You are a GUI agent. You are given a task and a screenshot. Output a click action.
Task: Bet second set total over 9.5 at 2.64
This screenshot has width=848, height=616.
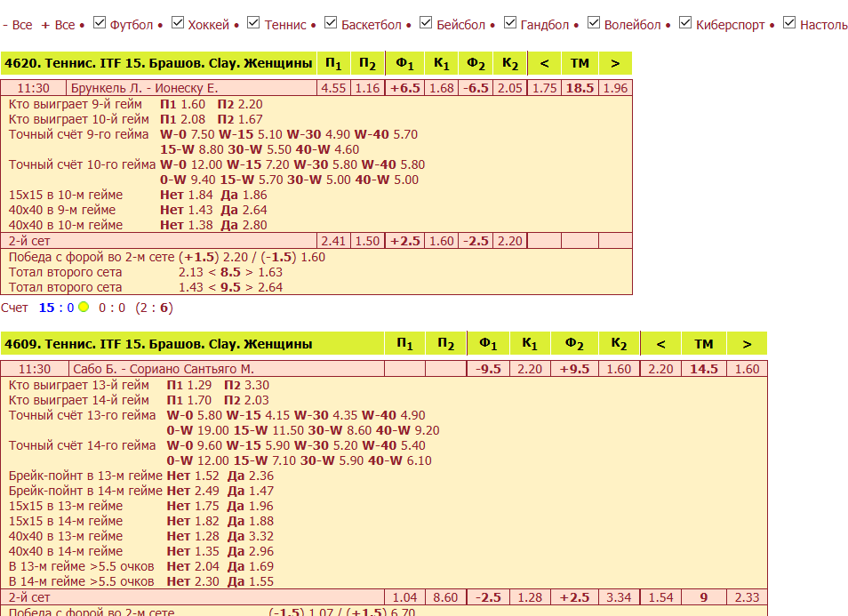(270, 288)
